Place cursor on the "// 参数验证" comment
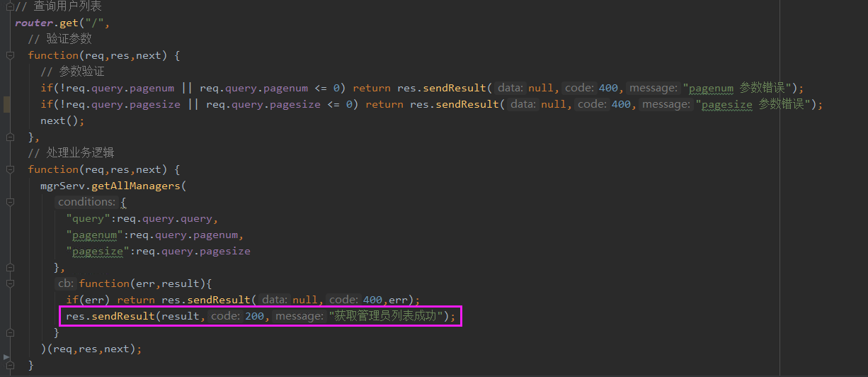Viewport: 868px width, 377px height. tap(73, 72)
